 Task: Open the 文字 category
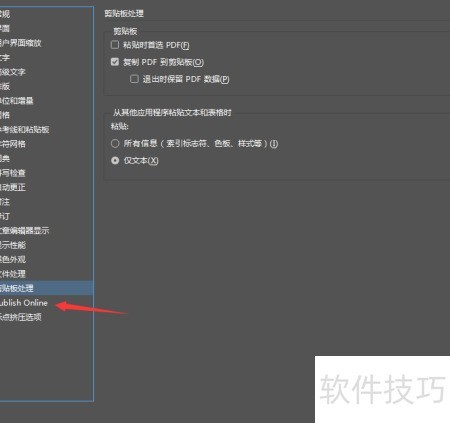click(46, 57)
